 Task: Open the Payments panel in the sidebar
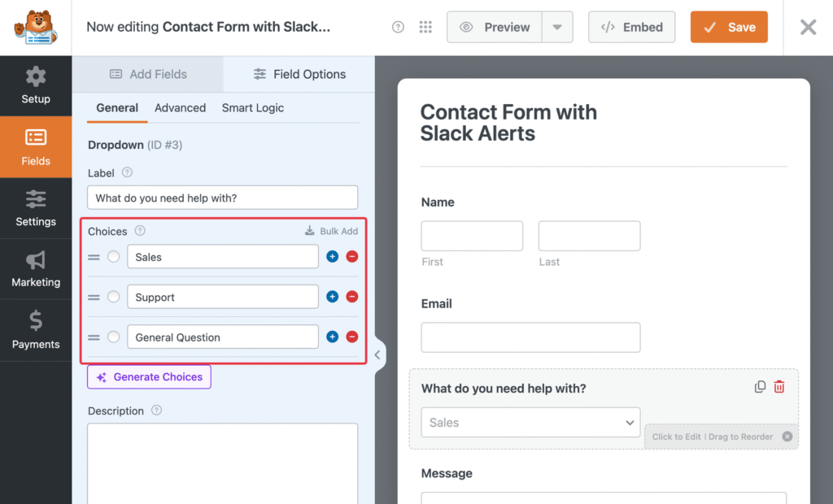36,330
